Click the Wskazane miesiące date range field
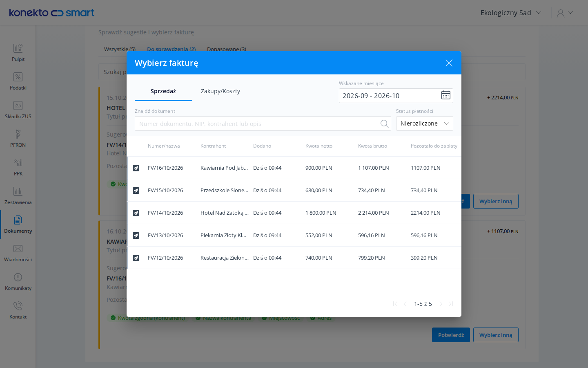Viewport: 588px width, 368px height. click(396, 96)
